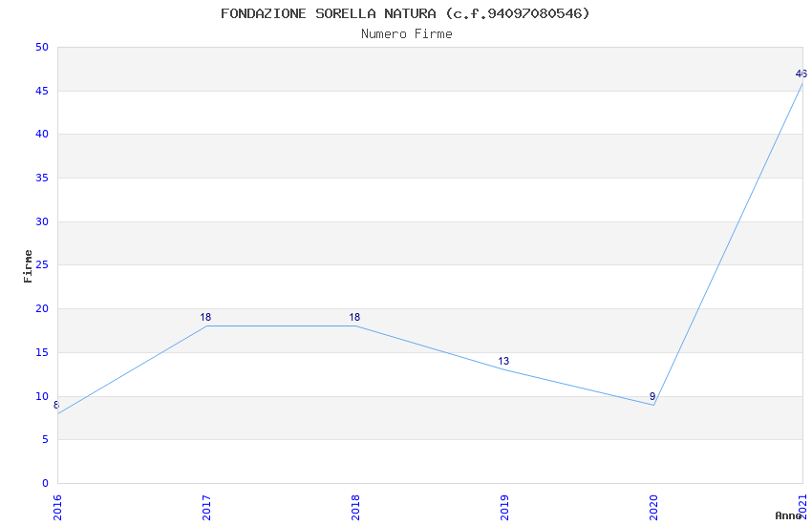The image size is (812, 525).
Task: Click y-axis tick value 5
Action: point(46,440)
